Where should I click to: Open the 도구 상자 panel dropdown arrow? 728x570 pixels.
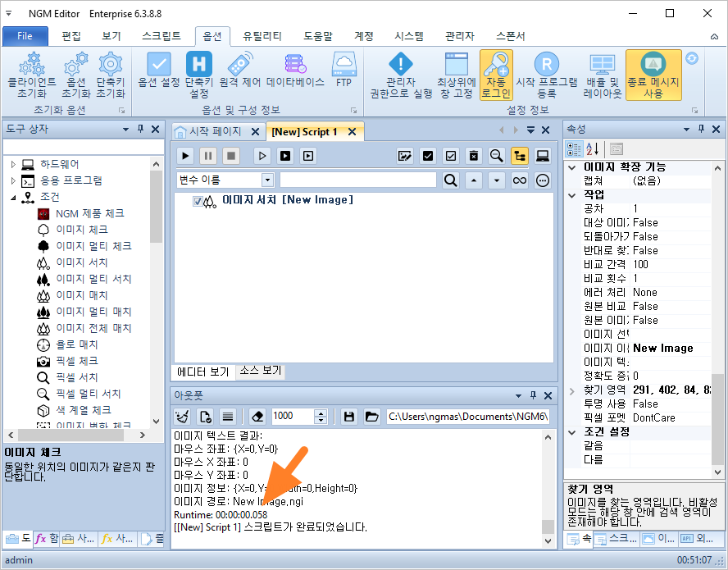[x=125, y=129]
